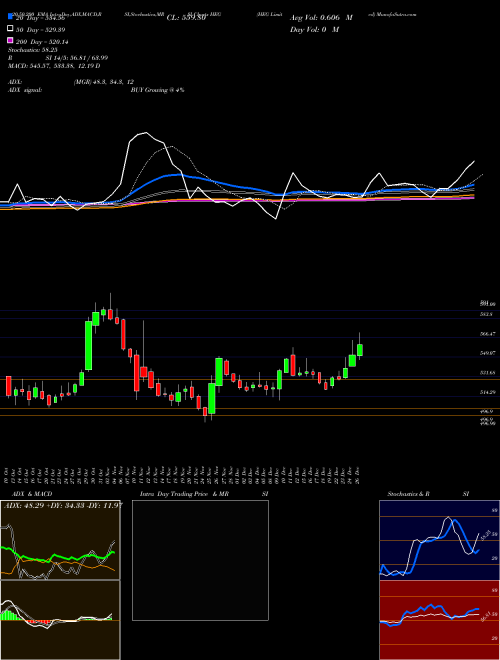
Task: Open the MACD histogram panel
Action: point(60,620)
